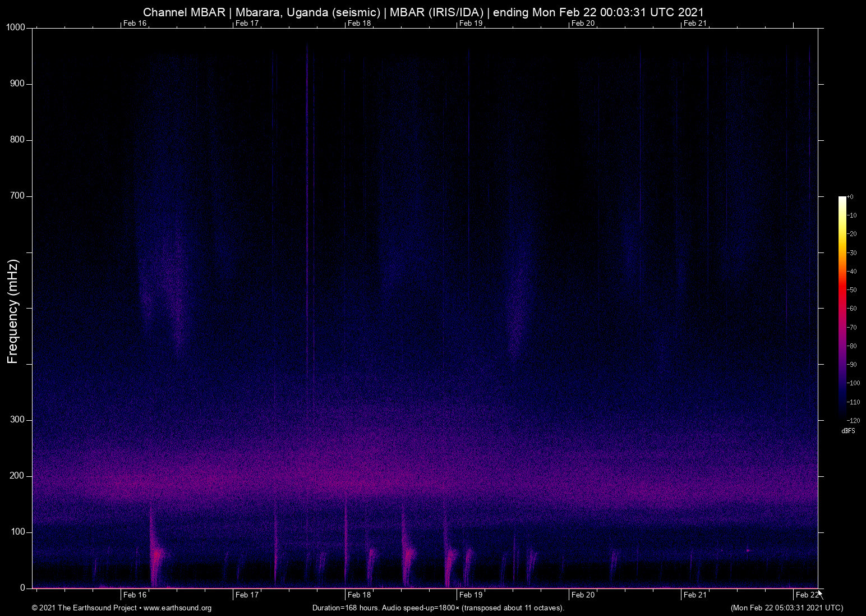This screenshot has height=616, width=866.
Task: Click the Mon Feb 22 05:03:31 timestamp
Action: coord(786,608)
